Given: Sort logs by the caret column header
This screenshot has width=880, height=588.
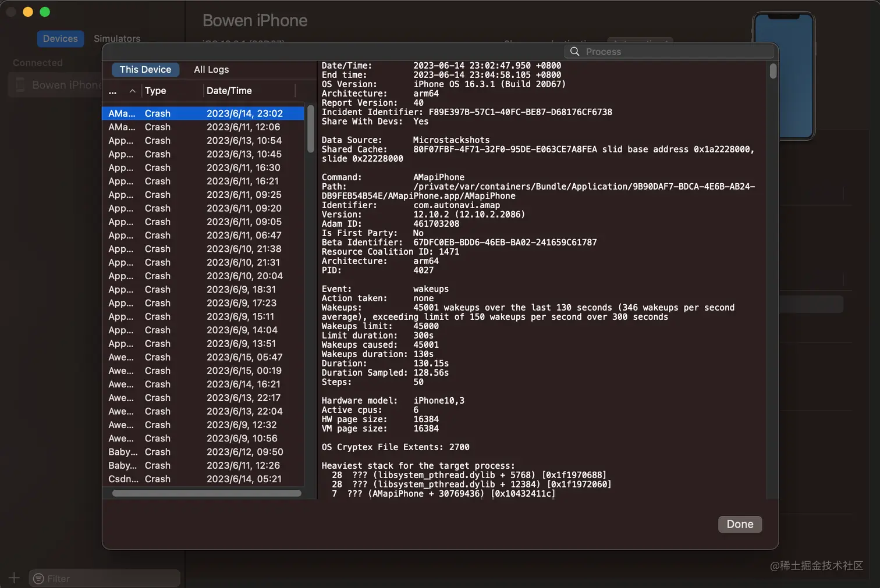Looking at the screenshot, I should (x=133, y=91).
